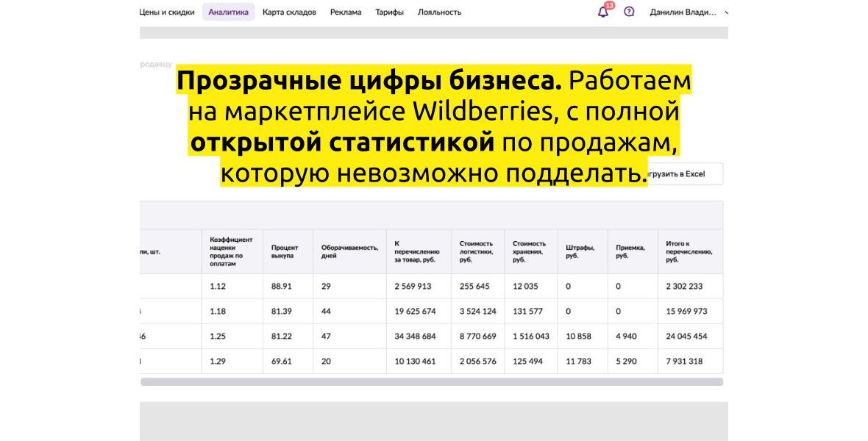This screenshot has width=868, height=441.
Task: Go to the Реклама section
Action: tap(346, 12)
